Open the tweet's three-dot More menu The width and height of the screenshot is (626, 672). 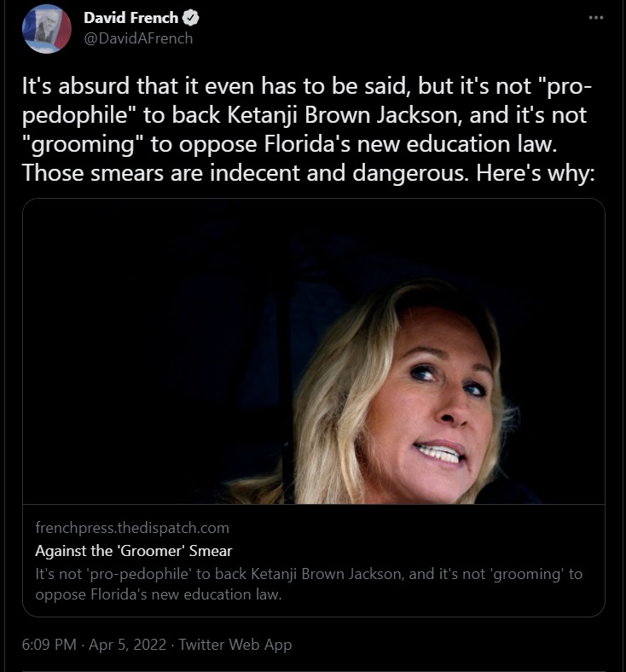(594, 18)
